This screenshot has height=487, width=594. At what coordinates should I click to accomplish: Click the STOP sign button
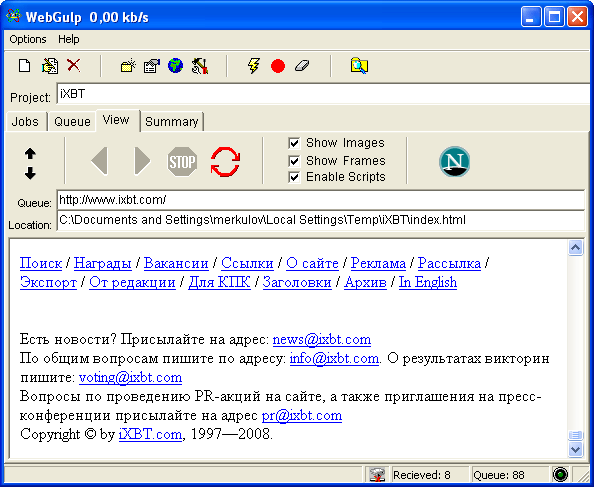[182, 162]
